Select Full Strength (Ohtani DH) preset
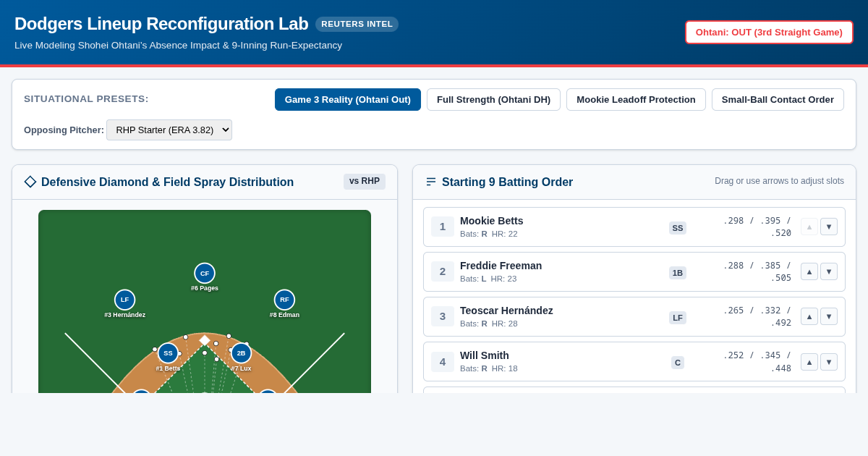 (x=493, y=100)
